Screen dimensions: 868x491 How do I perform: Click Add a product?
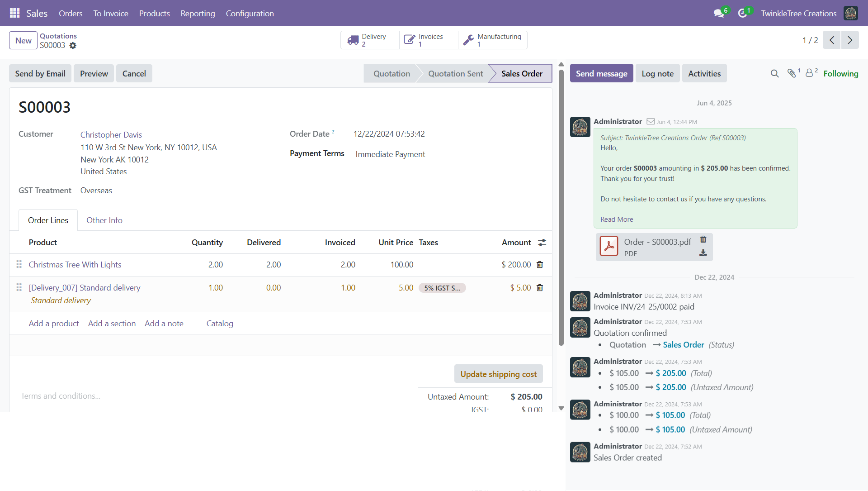(x=54, y=324)
